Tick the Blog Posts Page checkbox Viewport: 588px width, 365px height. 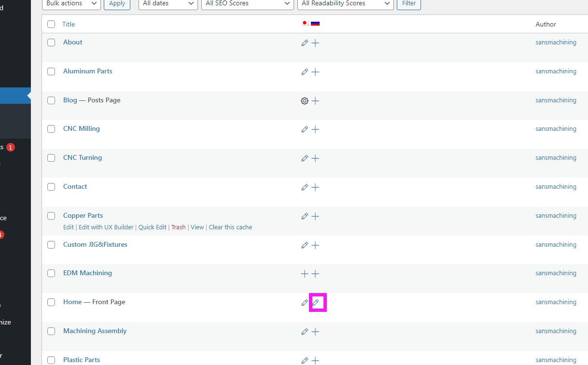(51, 100)
